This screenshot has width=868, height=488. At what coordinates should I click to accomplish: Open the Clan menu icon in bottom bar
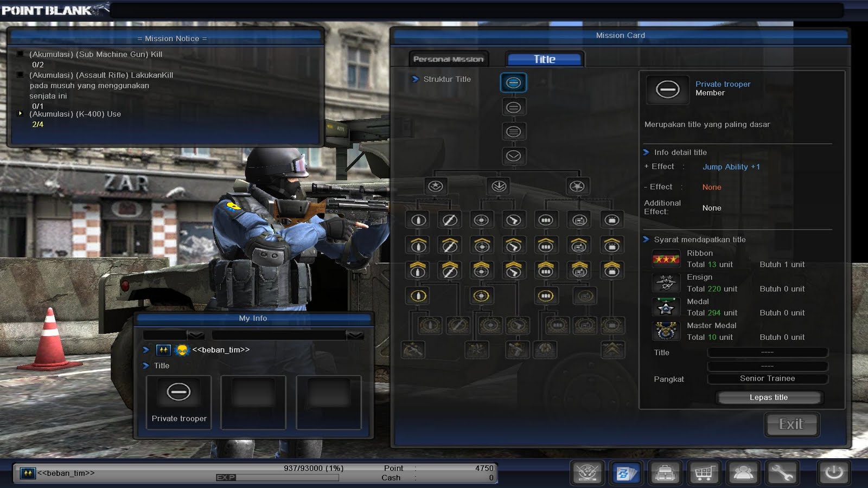click(x=588, y=473)
